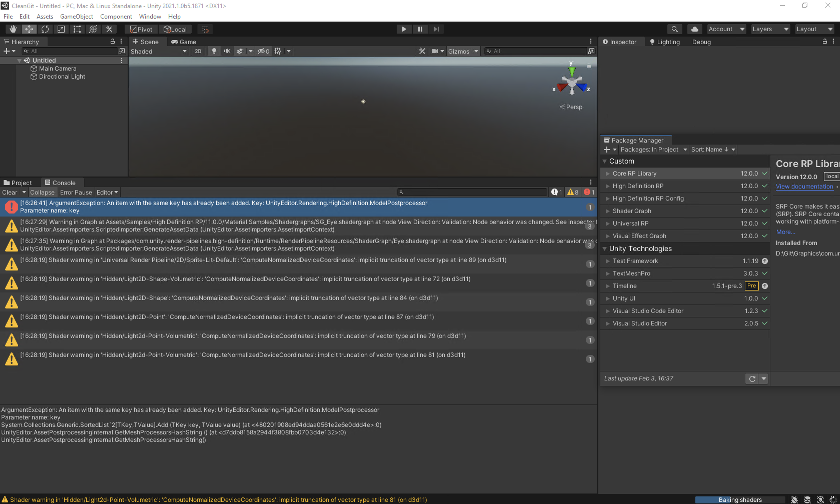This screenshot has width=840, height=504.
Task: Open the cloud services icon
Action: coord(695,29)
